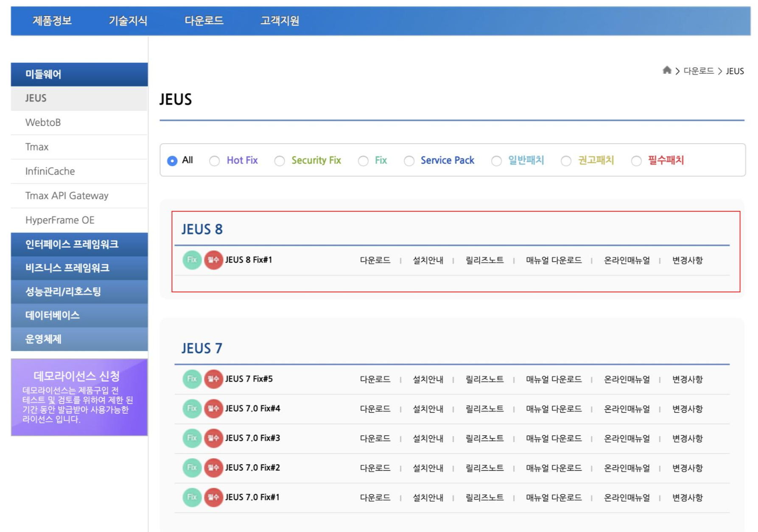Open the 제품정보 top menu

click(52, 20)
